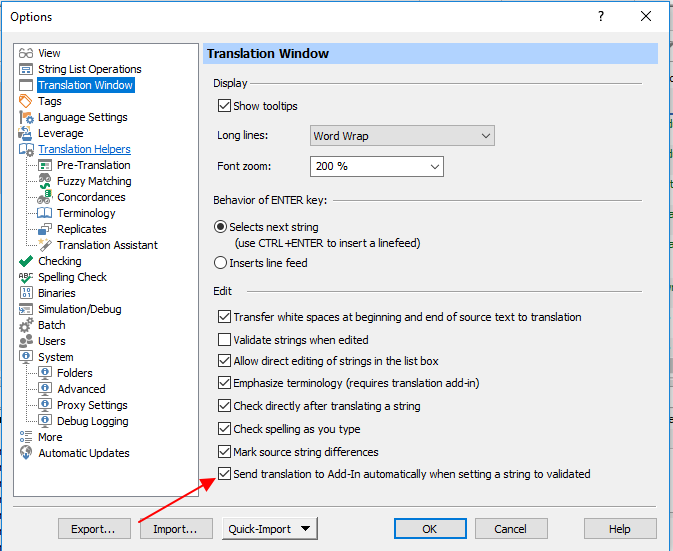Click the glasses icon next to View

(x=27, y=53)
